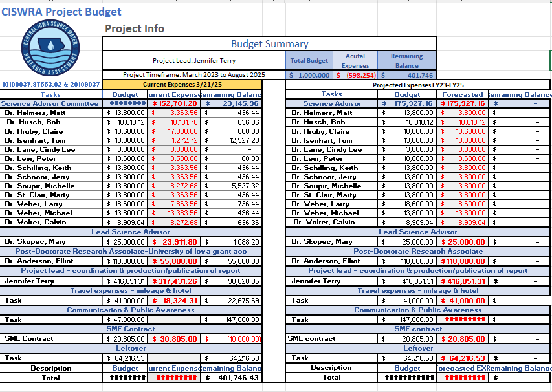Click the "Post-Doctorate Research Associate" header in Projected Expenses
Screen dimensions: 552x392
tap(418, 251)
